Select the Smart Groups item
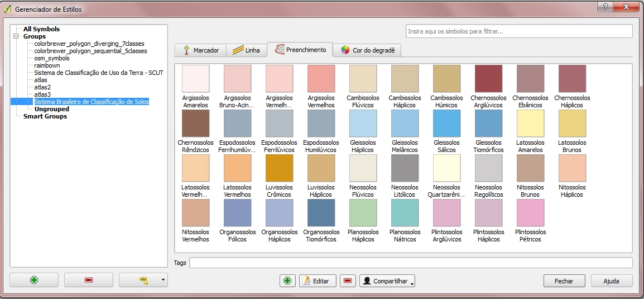Screen dimensions: 644x299 45,116
